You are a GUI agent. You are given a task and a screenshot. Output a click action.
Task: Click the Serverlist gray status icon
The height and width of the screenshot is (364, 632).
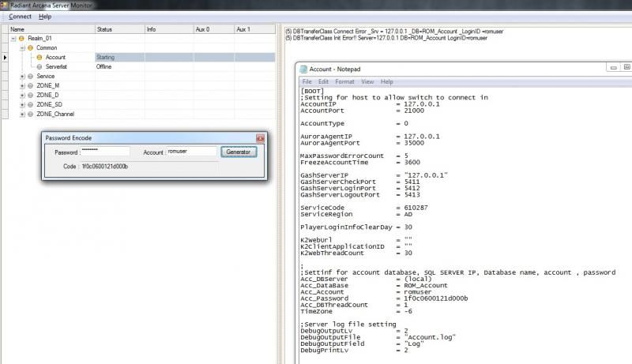[39, 67]
